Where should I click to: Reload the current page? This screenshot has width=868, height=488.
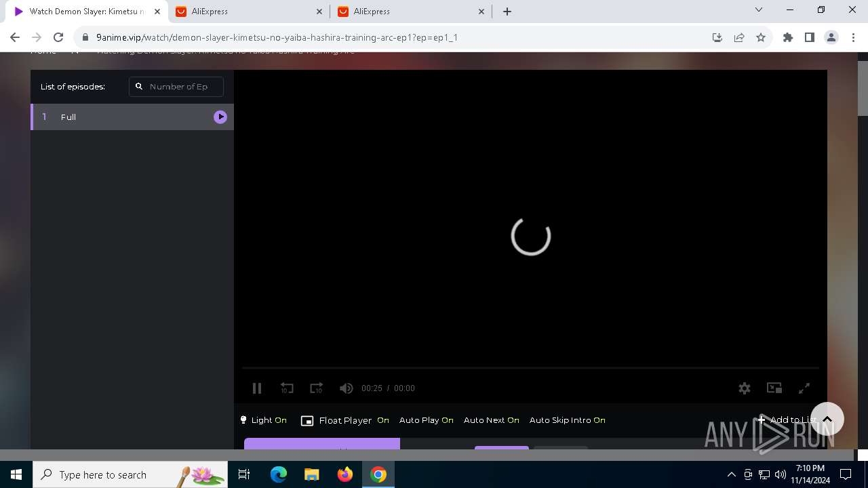tap(58, 37)
